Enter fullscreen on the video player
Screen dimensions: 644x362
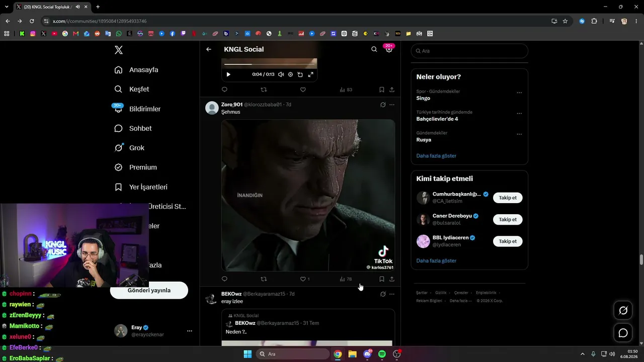point(310,74)
